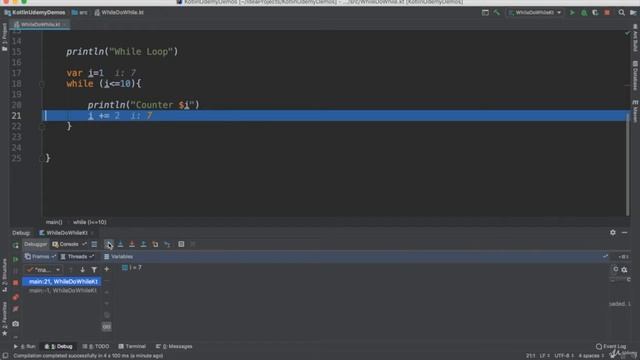Open the Database tool window side tab
This screenshot has height=360, width=640.
point(636,76)
